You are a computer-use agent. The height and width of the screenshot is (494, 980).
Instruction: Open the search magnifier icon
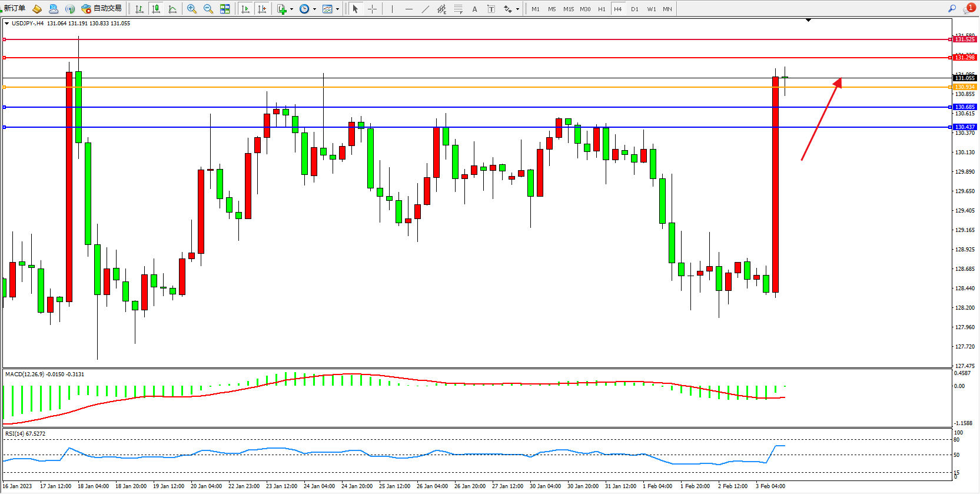click(952, 8)
